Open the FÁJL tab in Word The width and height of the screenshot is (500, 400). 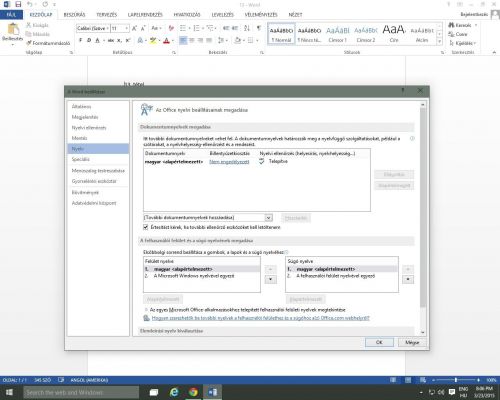point(11,15)
